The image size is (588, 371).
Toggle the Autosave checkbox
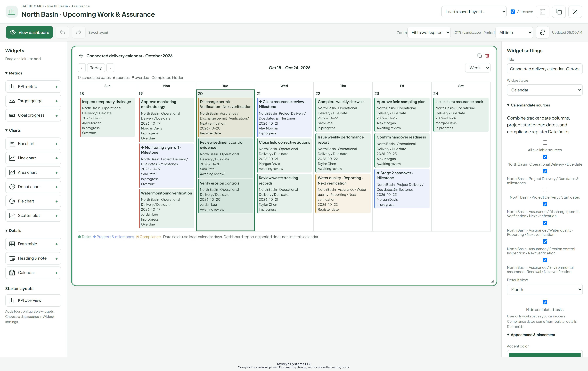pos(513,12)
